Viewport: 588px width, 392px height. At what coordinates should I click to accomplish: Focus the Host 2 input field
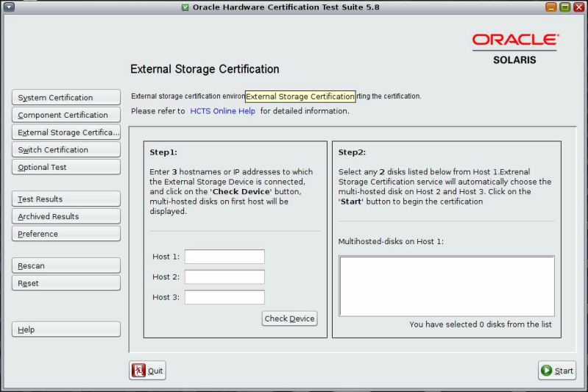click(x=224, y=277)
